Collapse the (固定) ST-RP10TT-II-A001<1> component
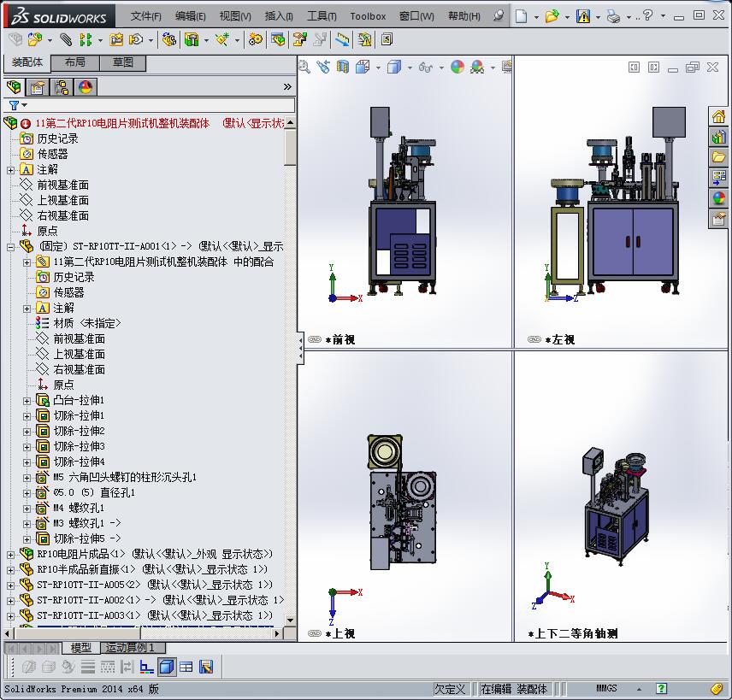 click(10, 247)
